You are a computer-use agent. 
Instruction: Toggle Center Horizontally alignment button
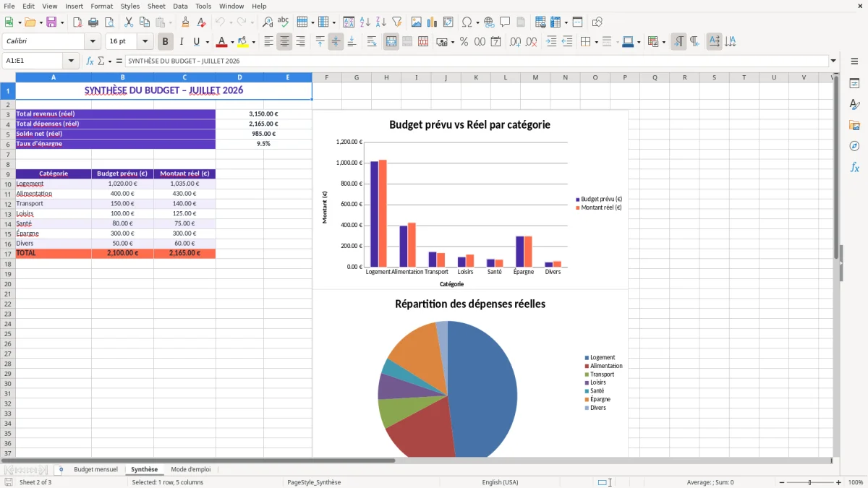click(284, 42)
